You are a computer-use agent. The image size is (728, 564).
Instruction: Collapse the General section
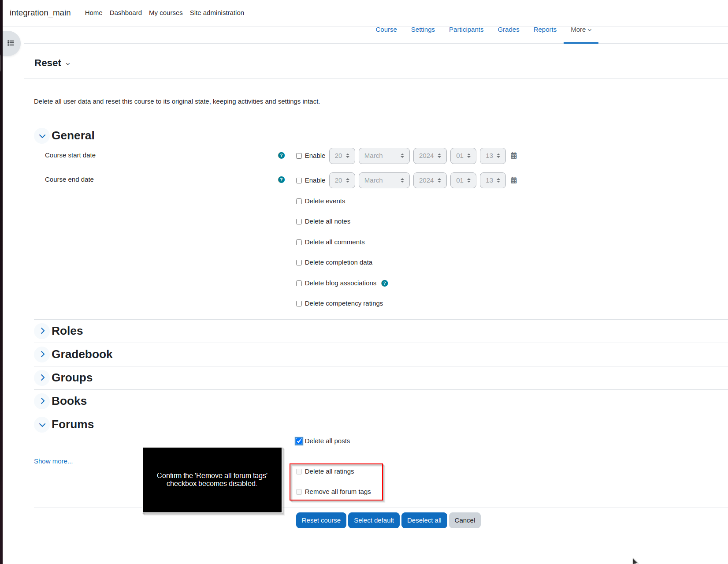point(42,136)
